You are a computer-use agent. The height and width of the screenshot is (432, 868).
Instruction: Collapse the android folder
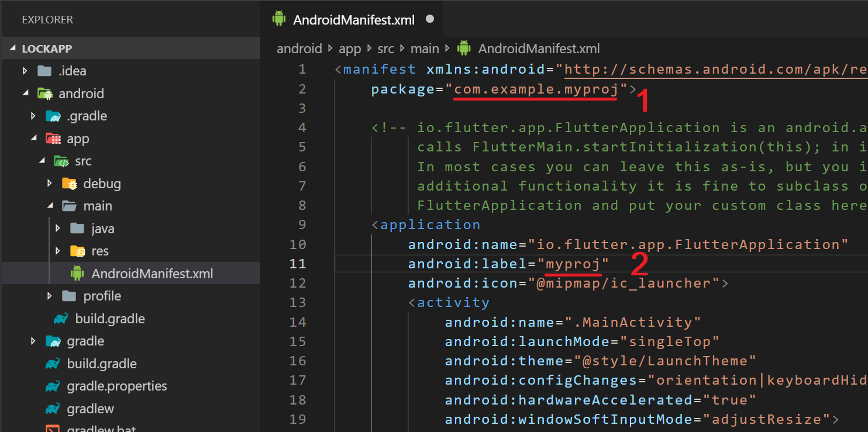click(x=25, y=94)
